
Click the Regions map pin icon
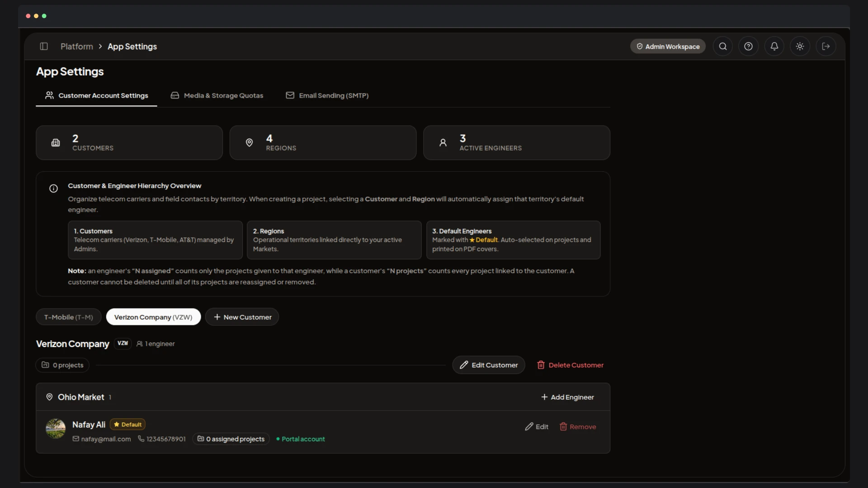(249, 143)
